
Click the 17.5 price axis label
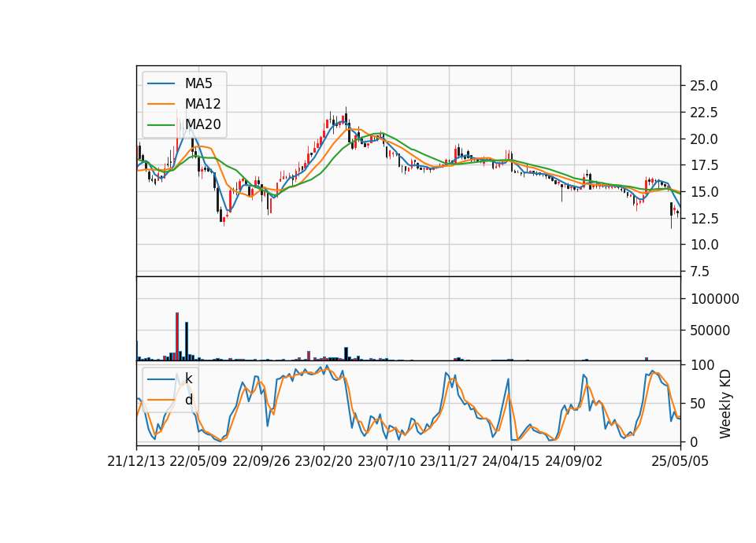[x=704, y=165]
